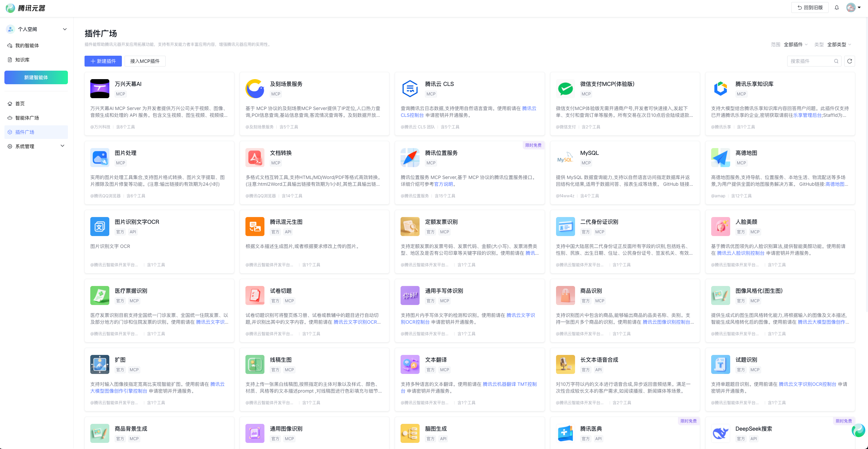This screenshot has width=868, height=449.
Task: Click the search magnifier icon
Action: [836, 61]
